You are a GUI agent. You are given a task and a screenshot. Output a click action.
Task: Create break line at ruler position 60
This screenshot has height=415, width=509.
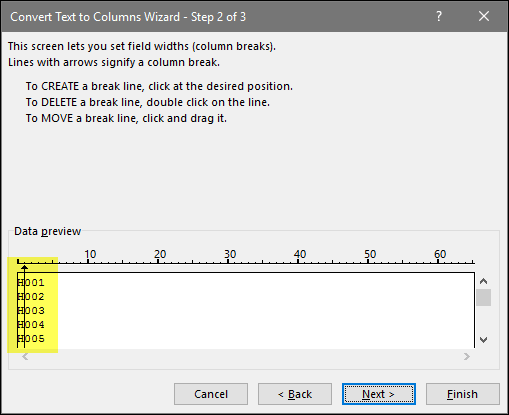click(x=438, y=261)
